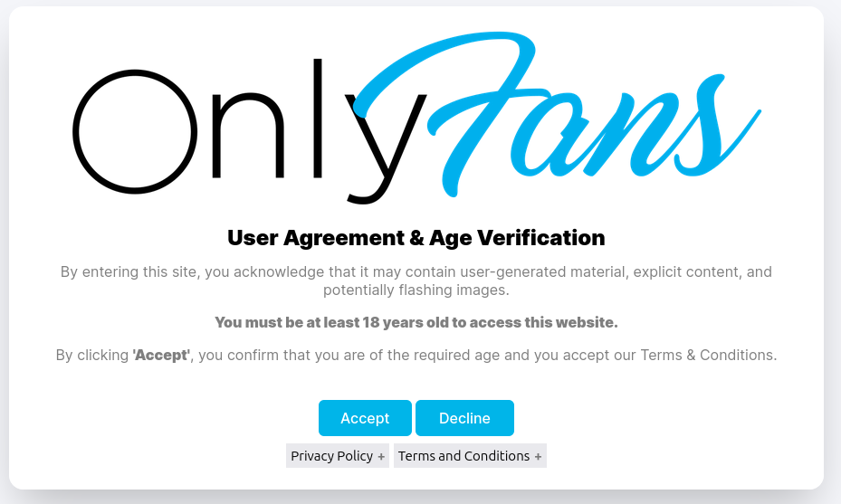
Task: Click the large black 'O' in the logo
Action: tap(135, 131)
